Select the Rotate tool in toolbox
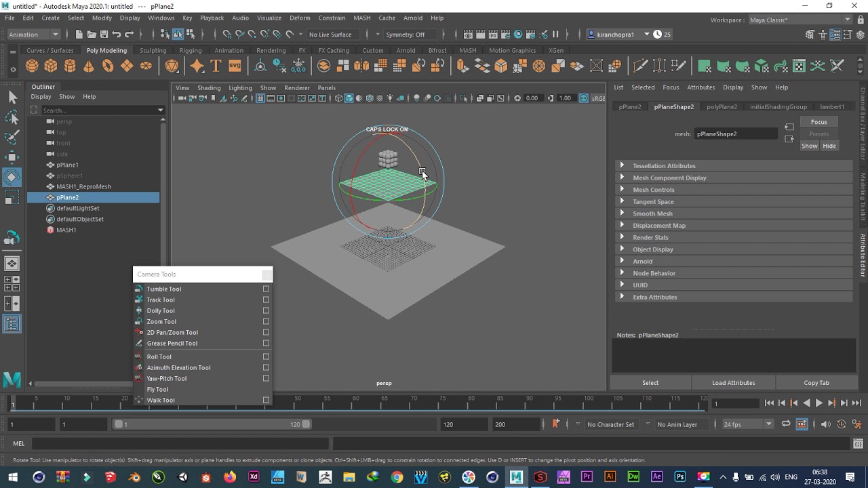 (12, 178)
